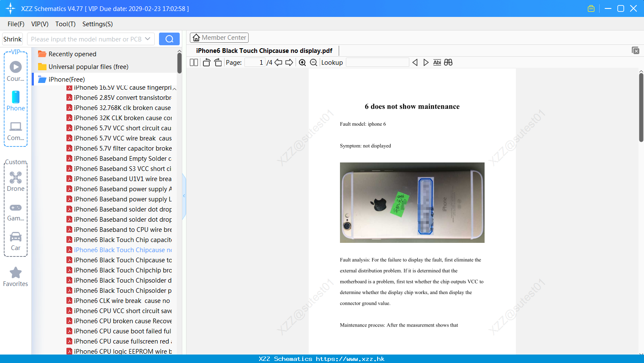Open iPhone6 2.85V convert transistor file
This screenshot has width=644, height=363.
119,98
